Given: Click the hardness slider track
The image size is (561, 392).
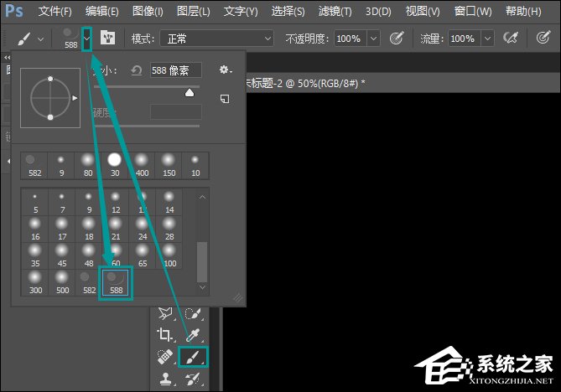Looking at the screenshot, I should (x=147, y=126).
